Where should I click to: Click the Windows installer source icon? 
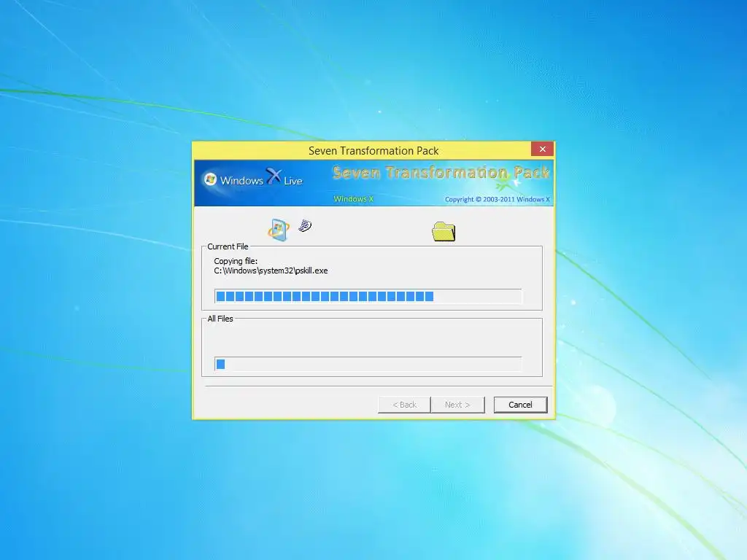[279, 230]
